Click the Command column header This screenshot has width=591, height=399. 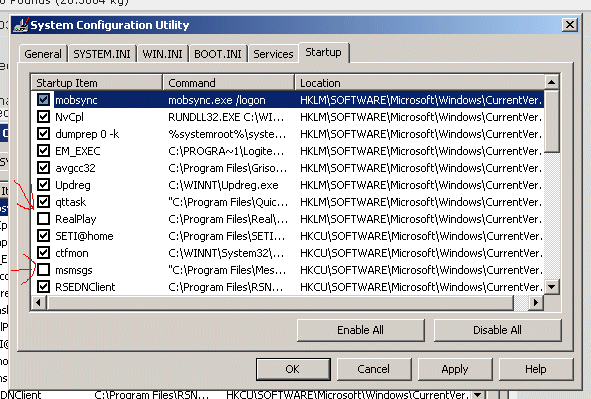pyautogui.click(x=229, y=83)
